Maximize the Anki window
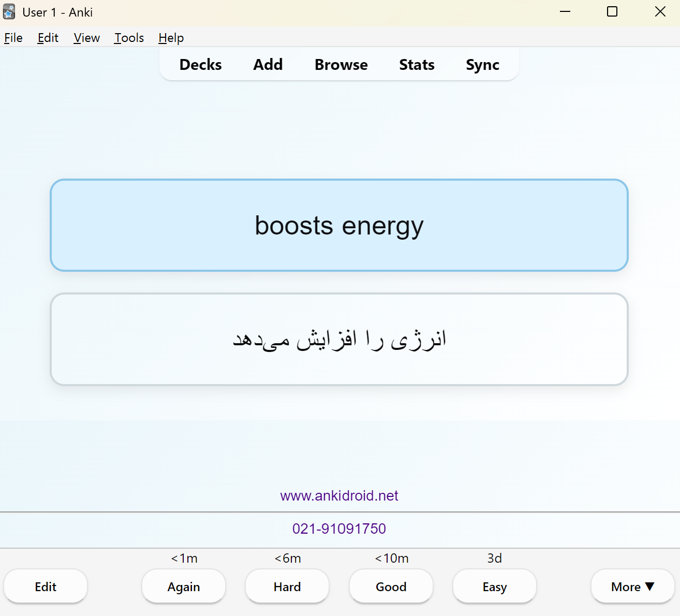 612,12
